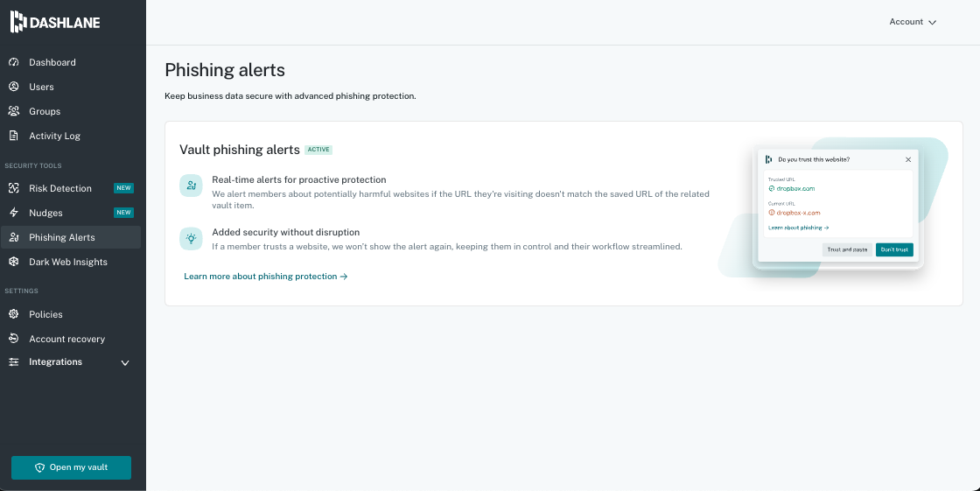Click the Dashlane logo icon

pos(17,22)
